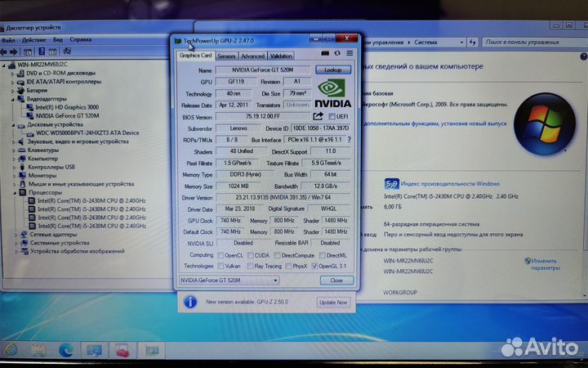This screenshot has width=588, height=368.
Task: Open the Control Panel address bar dropdown
Action: click(461, 43)
